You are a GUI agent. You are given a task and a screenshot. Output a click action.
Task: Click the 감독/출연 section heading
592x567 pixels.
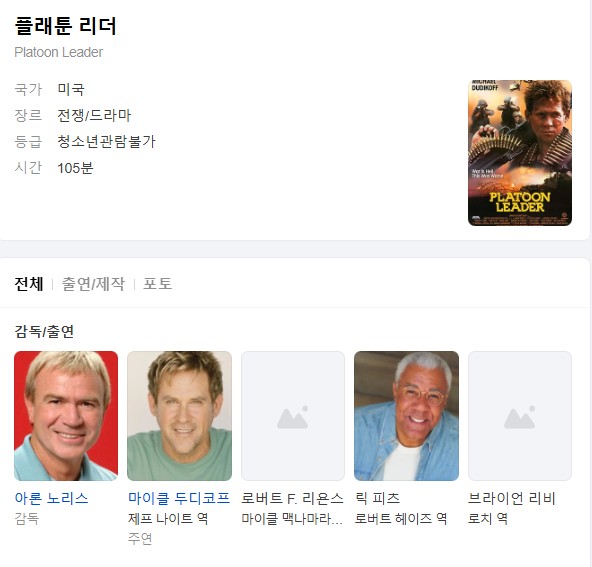[x=44, y=331]
